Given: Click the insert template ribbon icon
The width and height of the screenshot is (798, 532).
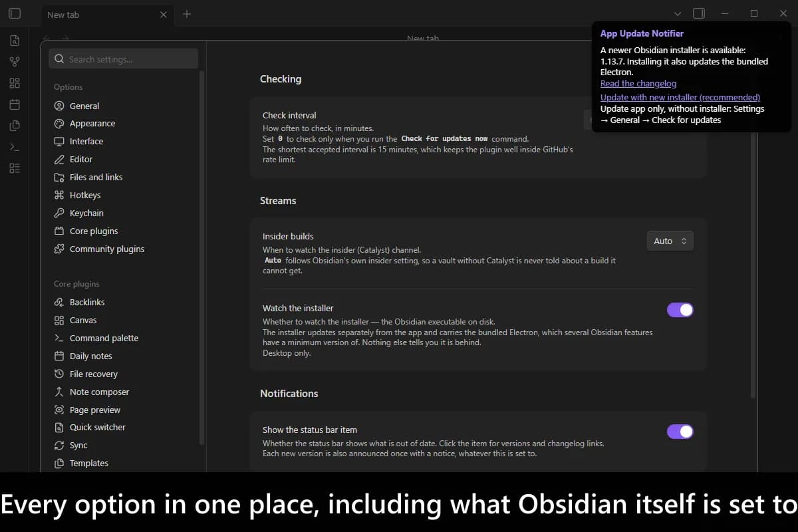Looking at the screenshot, I should pyautogui.click(x=15, y=126).
